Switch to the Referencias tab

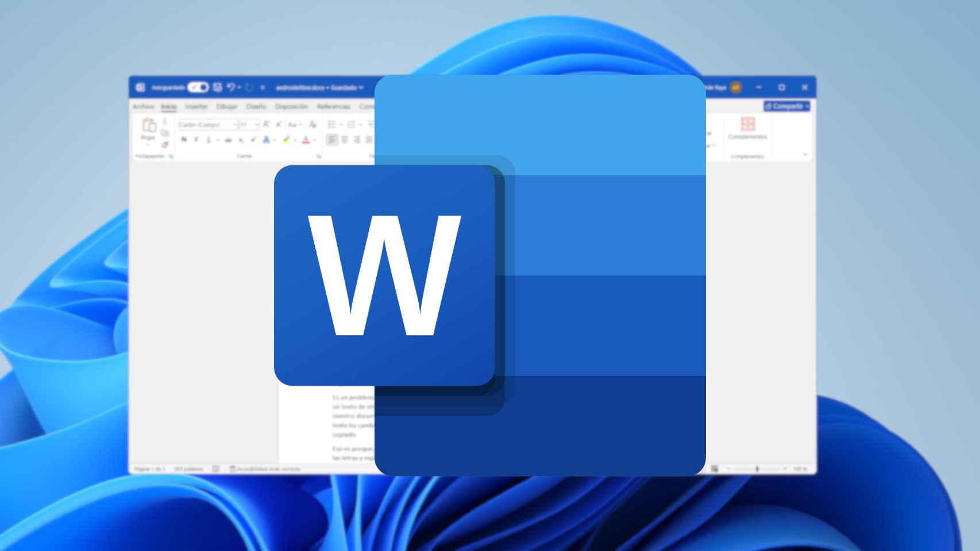click(334, 107)
